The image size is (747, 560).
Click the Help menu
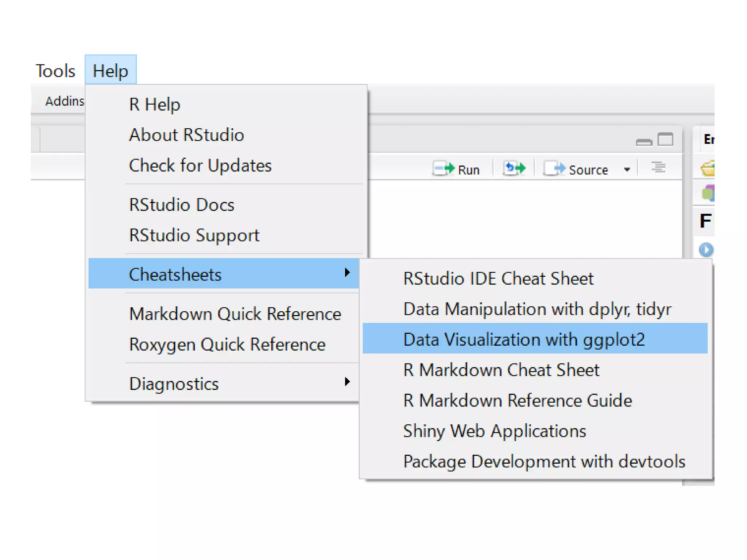point(111,71)
